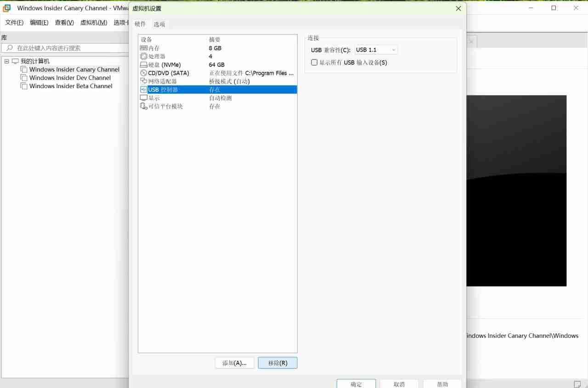The image size is (588, 388).
Task: Click the 确定 button to confirm settings
Action: (356, 385)
